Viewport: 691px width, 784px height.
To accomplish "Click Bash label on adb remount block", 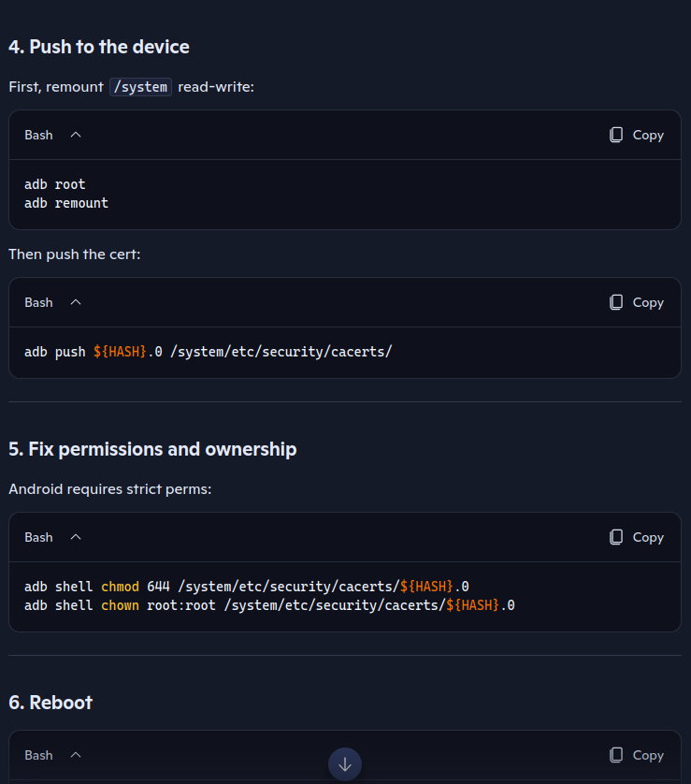I will 38,135.
